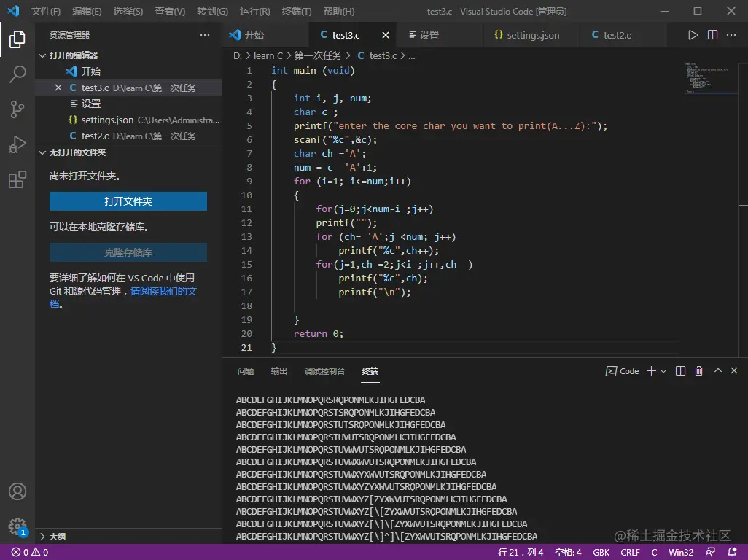This screenshot has height=560, width=748.
Task: Switch to the settings.json editor tab
Action: [x=531, y=35]
